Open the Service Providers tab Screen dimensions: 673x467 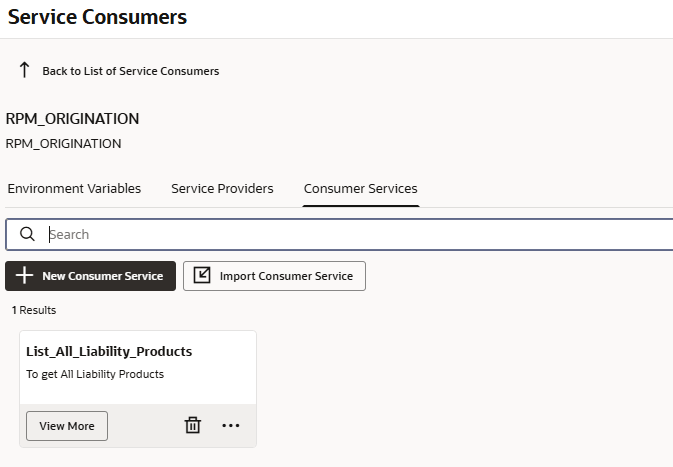tap(222, 188)
